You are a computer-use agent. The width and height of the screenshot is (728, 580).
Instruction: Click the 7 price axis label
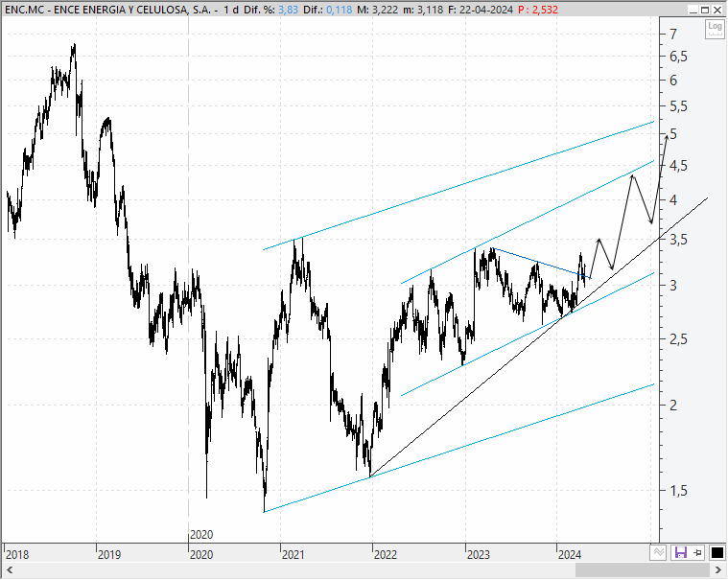673,34
